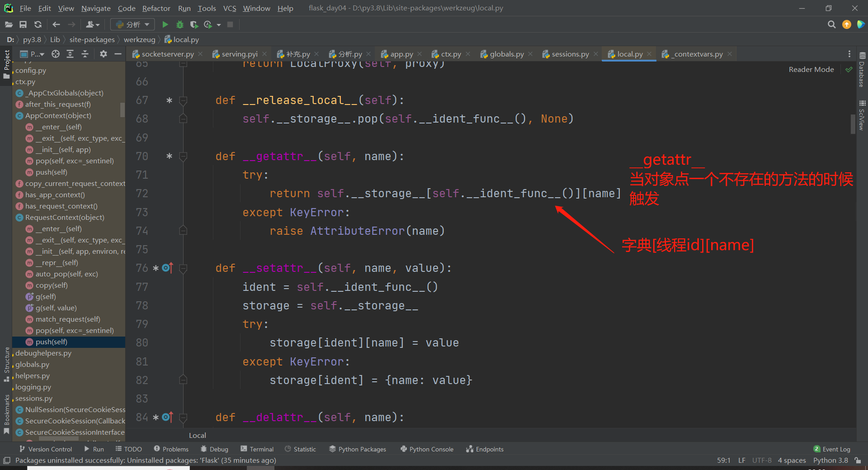
Task: Click the orange update arrow icon
Action: coord(847,24)
